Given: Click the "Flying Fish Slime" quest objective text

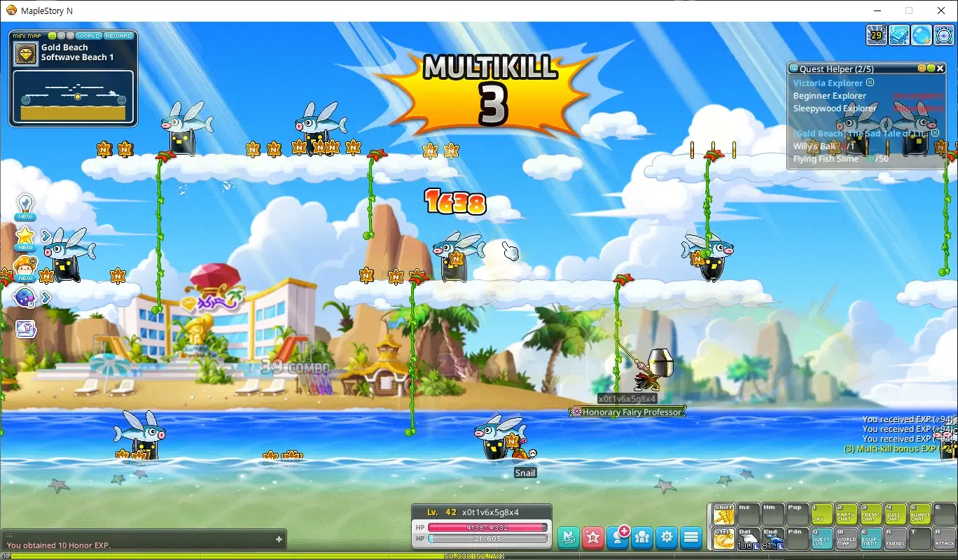Looking at the screenshot, I should [x=826, y=159].
